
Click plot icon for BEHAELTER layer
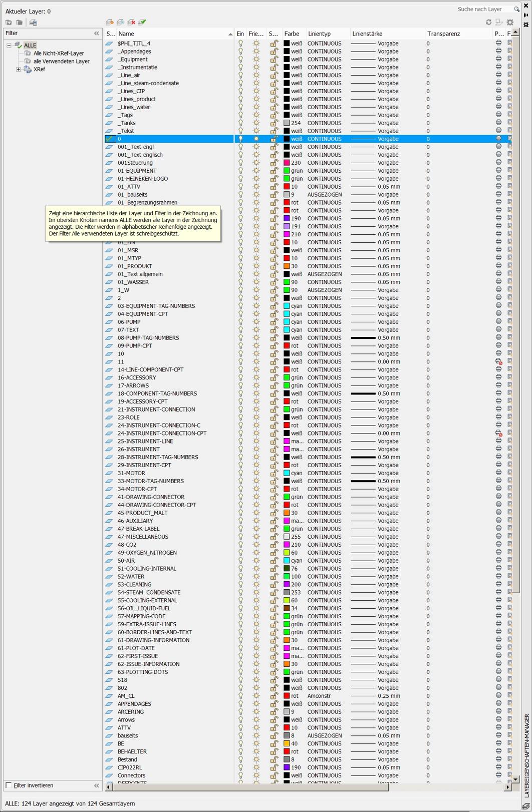(x=498, y=751)
